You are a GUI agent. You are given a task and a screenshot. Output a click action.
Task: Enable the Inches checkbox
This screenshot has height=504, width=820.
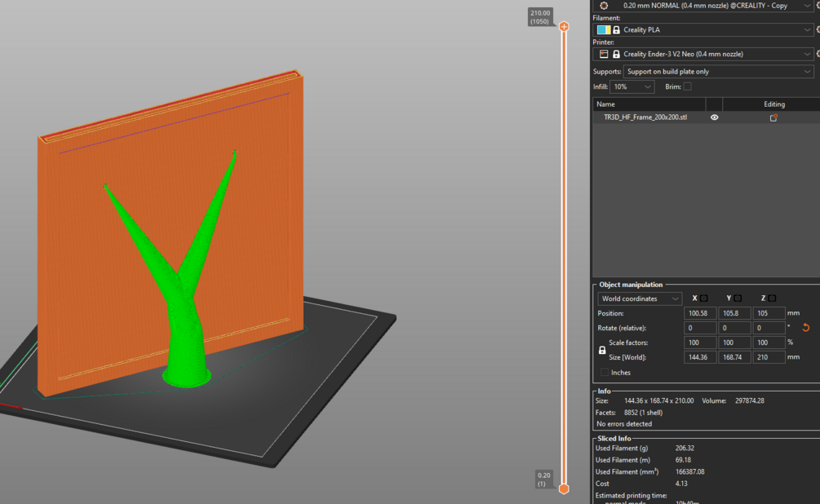coord(604,371)
